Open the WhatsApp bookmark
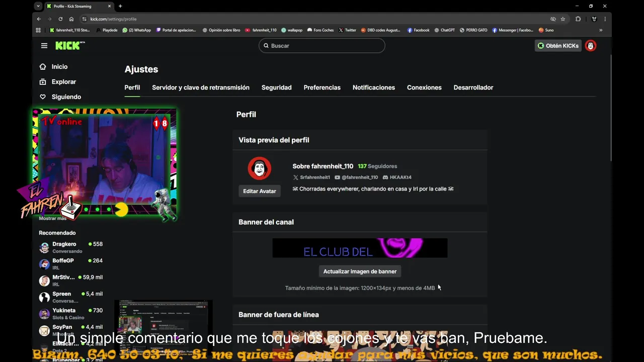The height and width of the screenshot is (362, 644). [x=136, y=30]
